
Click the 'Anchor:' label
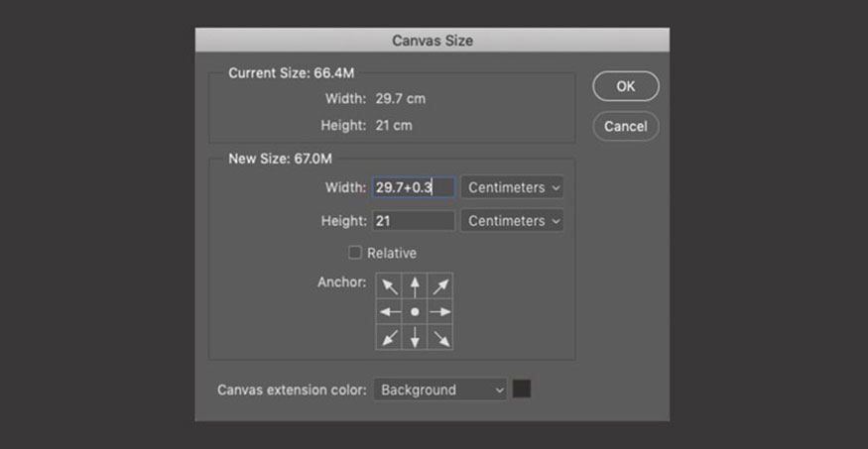341,282
